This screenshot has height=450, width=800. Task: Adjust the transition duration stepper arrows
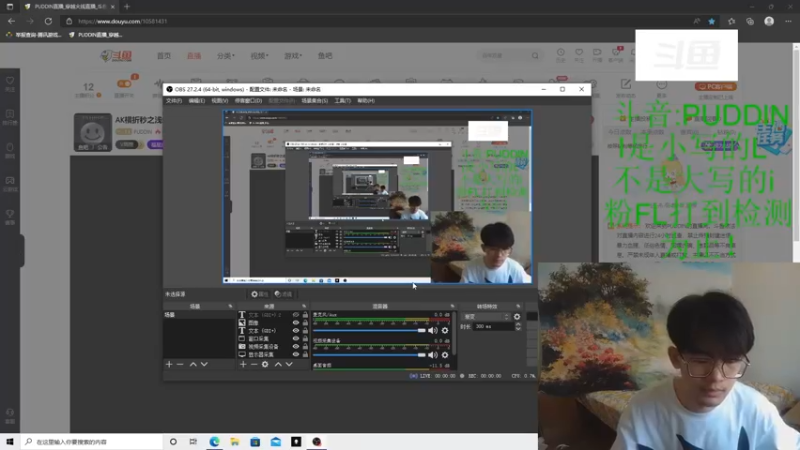(518, 327)
